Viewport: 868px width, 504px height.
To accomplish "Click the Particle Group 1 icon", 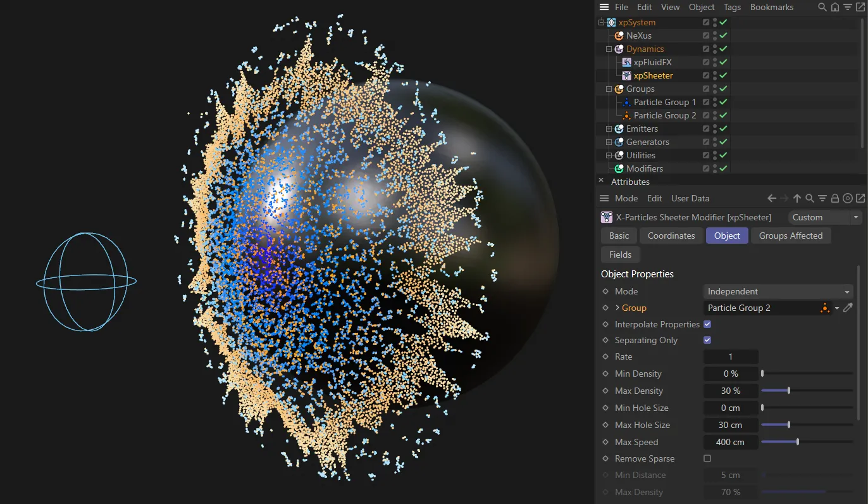I will (x=626, y=102).
